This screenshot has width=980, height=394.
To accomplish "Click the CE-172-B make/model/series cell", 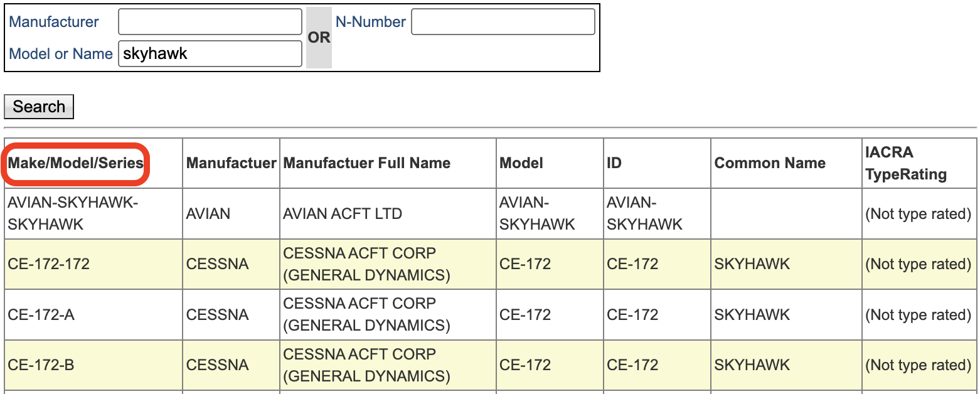I will 41,365.
